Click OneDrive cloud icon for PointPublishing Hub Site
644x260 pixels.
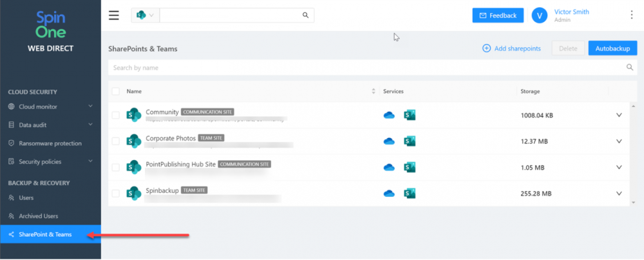tap(389, 168)
